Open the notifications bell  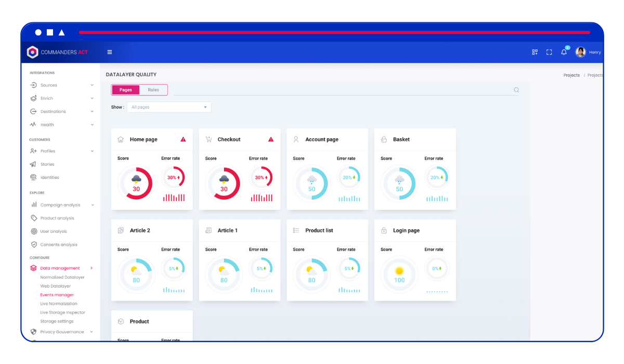(x=564, y=52)
